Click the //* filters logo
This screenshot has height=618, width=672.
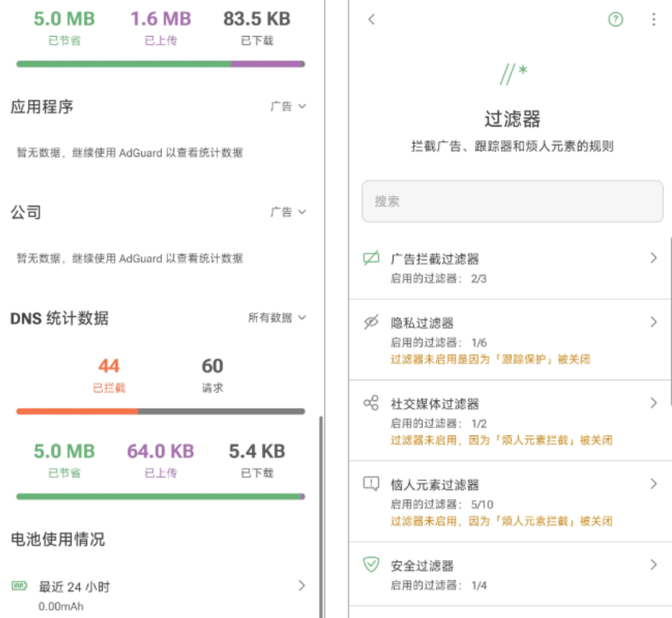point(513,74)
